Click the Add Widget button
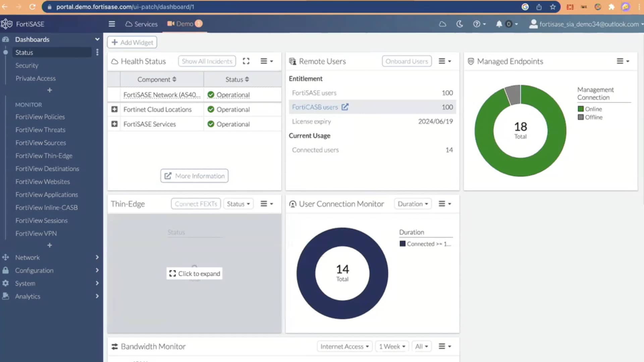Image resolution: width=644 pixels, height=362 pixels. (x=132, y=42)
